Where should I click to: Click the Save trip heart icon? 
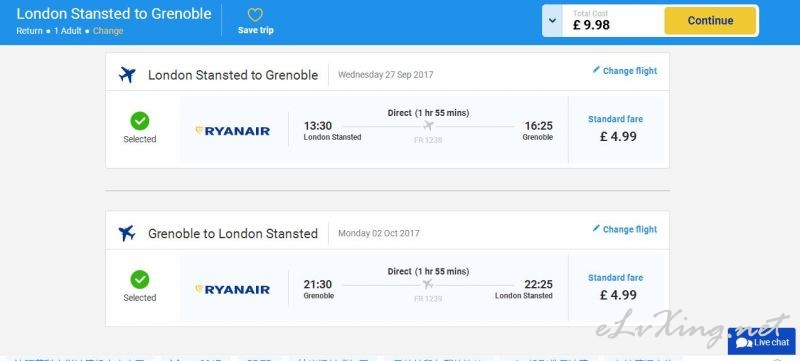point(255,15)
